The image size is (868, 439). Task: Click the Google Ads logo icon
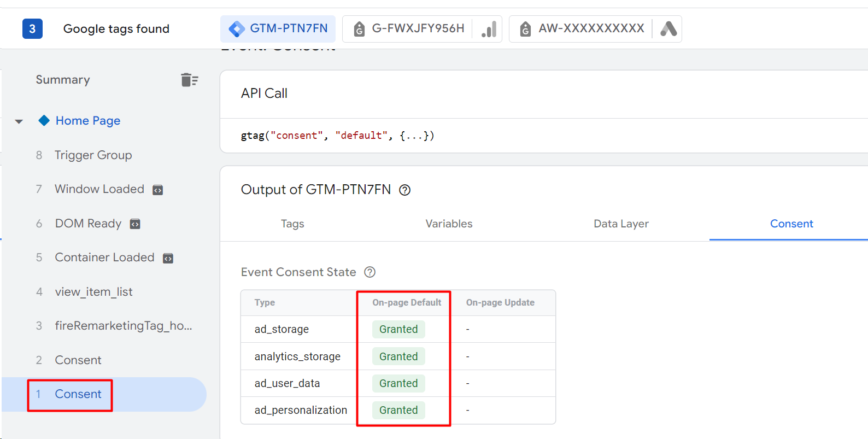tap(668, 29)
